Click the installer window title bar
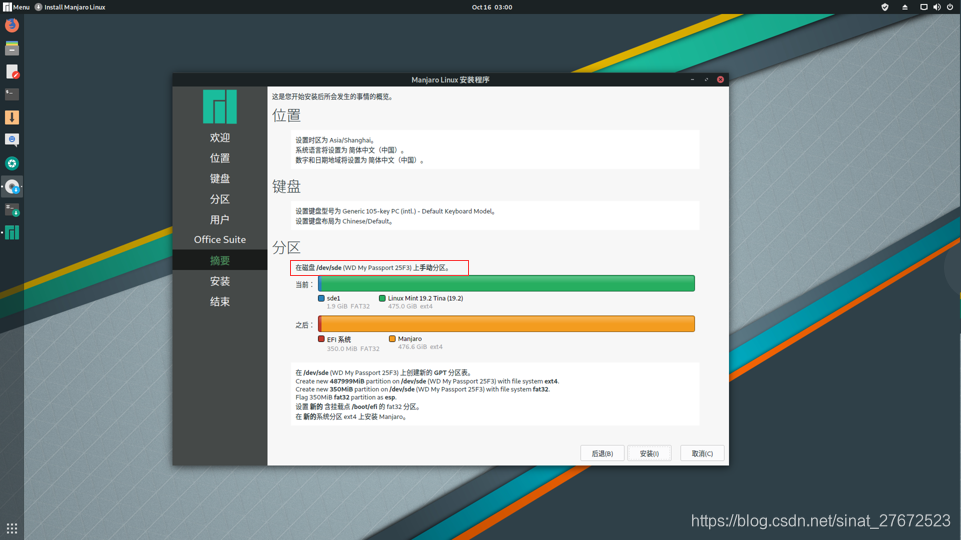 point(450,80)
